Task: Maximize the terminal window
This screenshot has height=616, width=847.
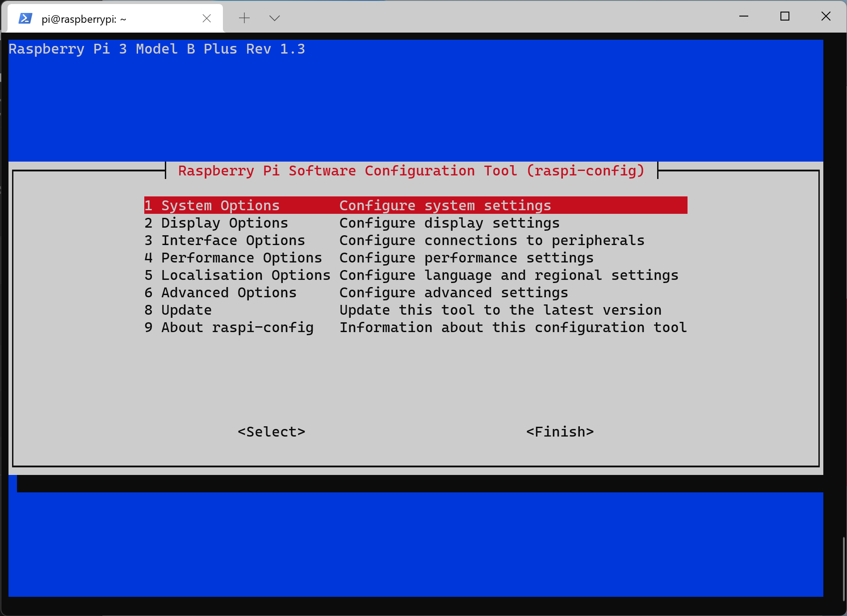Action: pos(785,16)
